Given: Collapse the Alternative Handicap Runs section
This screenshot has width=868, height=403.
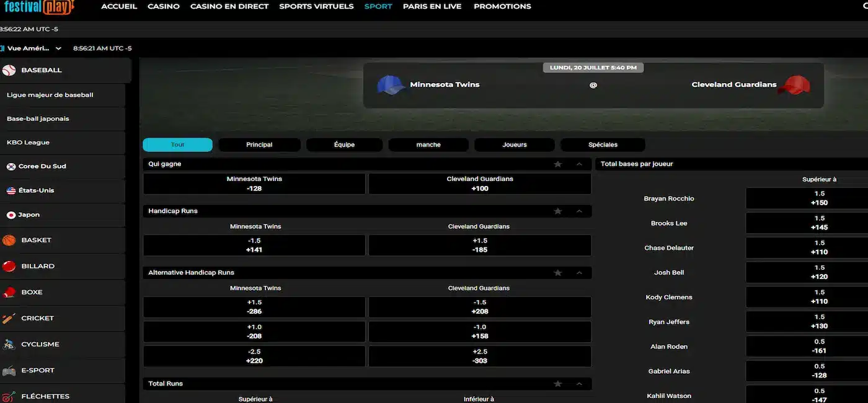Looking at the screenshot, I should coord(579,273).
